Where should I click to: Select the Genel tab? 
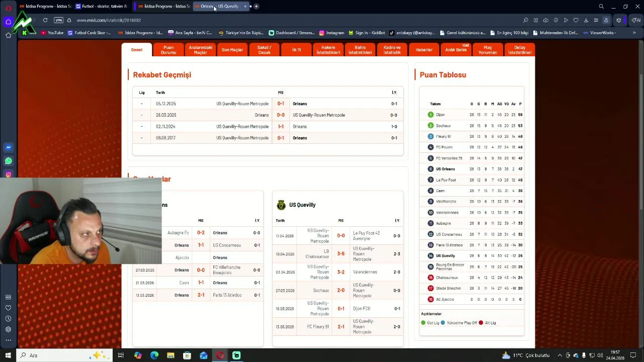[x=136, y=50]
